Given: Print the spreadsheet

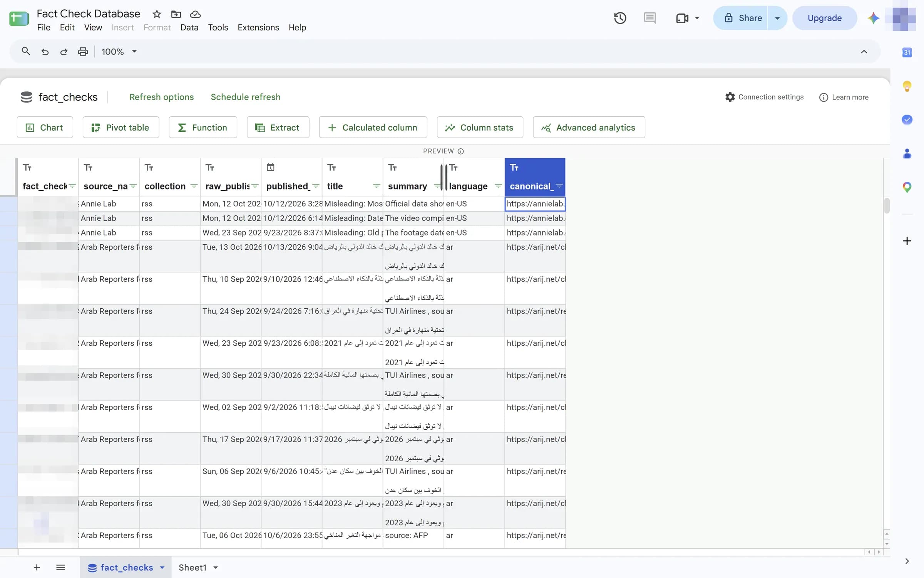Looking at the screenshot, I should click(x=83, y=52).
